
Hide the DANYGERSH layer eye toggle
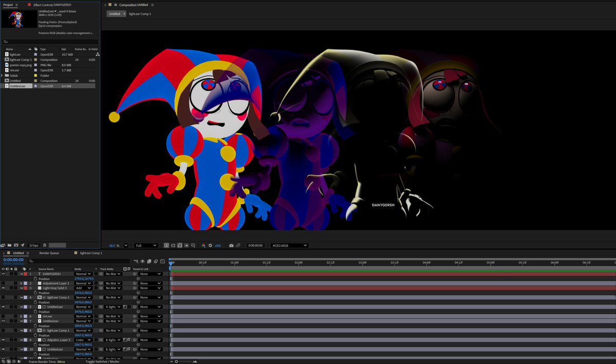pyautogui.click(x=3, y=274)
